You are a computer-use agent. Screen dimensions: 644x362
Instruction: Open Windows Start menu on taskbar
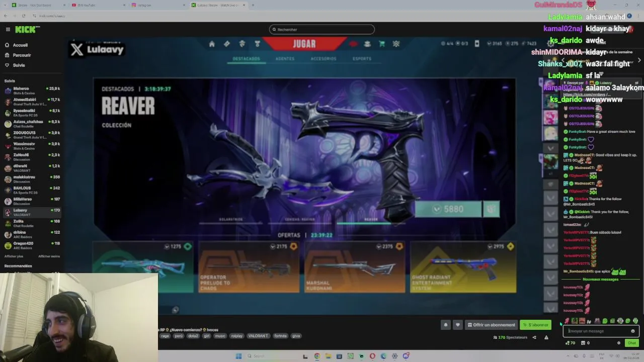(238, 356)
